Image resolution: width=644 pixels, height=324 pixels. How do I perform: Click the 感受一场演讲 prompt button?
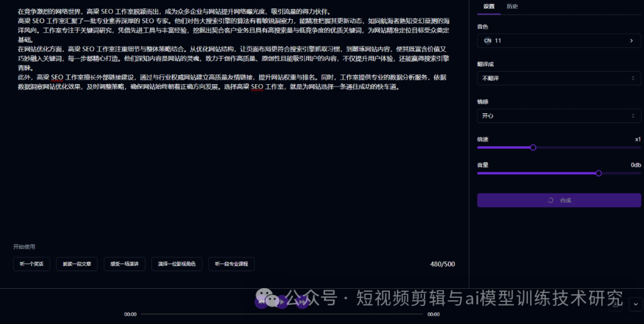click(x=125, y=264)
